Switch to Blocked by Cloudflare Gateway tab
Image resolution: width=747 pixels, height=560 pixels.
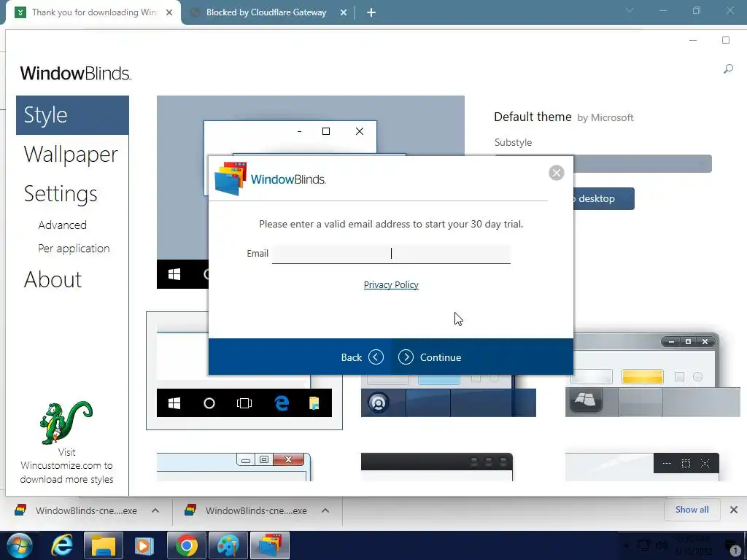(266, 12)
